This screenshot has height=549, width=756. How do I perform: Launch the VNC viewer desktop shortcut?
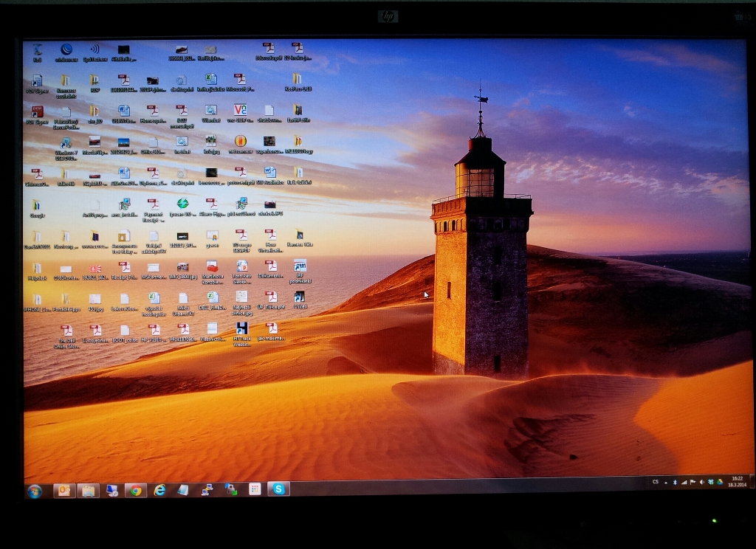(240, 111)
